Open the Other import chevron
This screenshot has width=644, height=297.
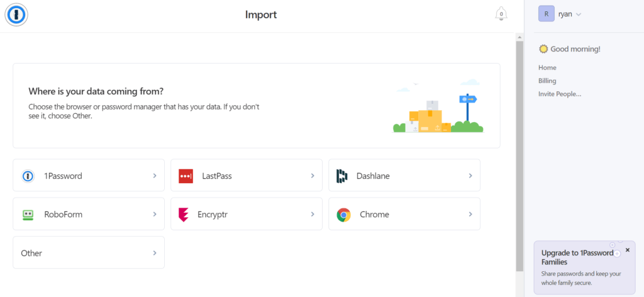tap(155, 253)
